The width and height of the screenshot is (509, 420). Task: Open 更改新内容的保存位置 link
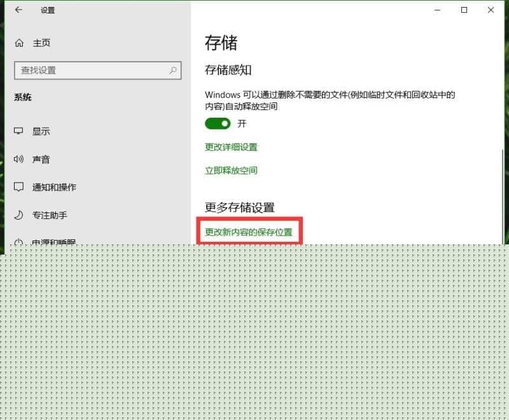[x=249, y=232]
